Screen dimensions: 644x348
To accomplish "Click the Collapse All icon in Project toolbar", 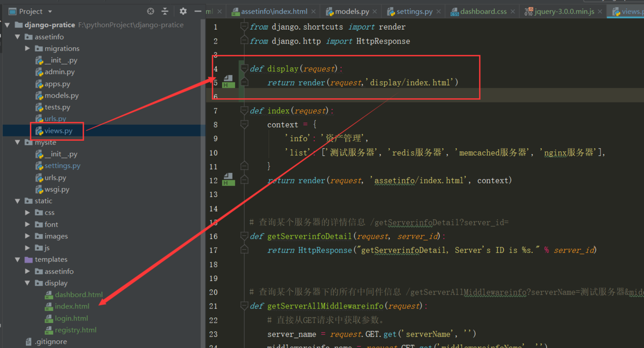I will point(165,11).
